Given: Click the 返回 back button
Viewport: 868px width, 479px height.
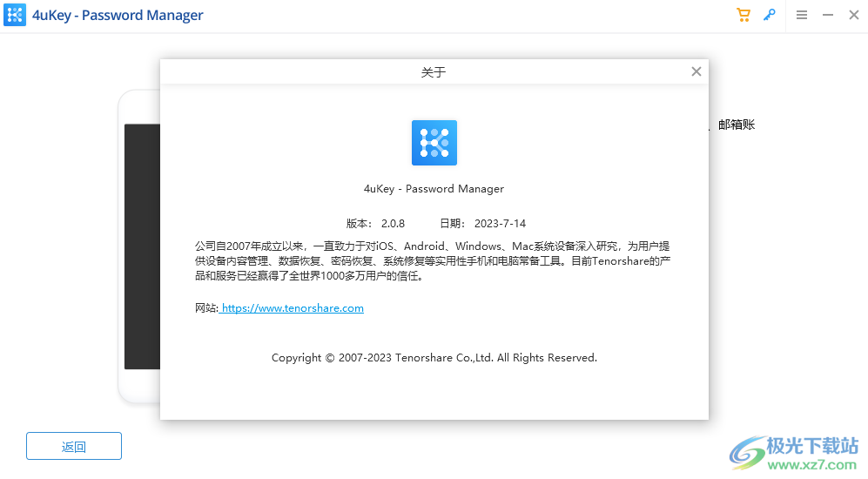Looking at the screenshot, I should click(74, 446).
